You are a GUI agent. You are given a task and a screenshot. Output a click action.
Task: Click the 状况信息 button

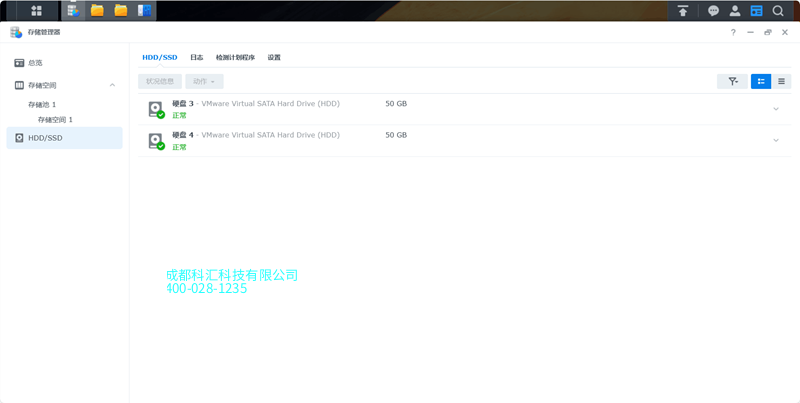click(x=160, y=81)
